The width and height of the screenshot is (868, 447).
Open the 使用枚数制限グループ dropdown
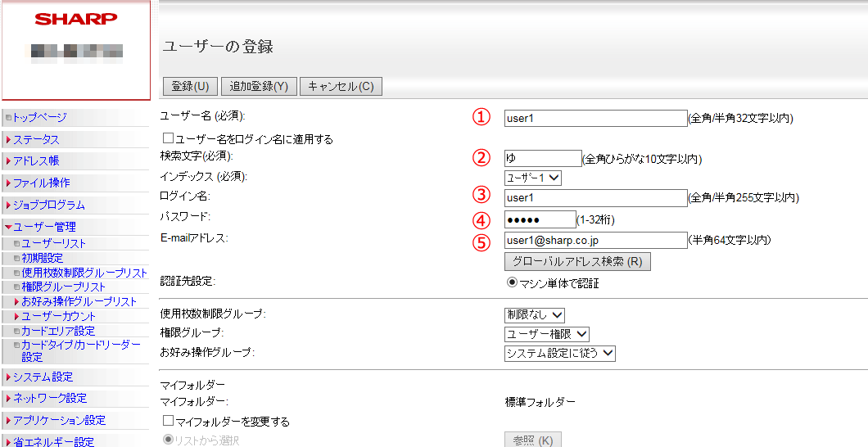[534, 314]
